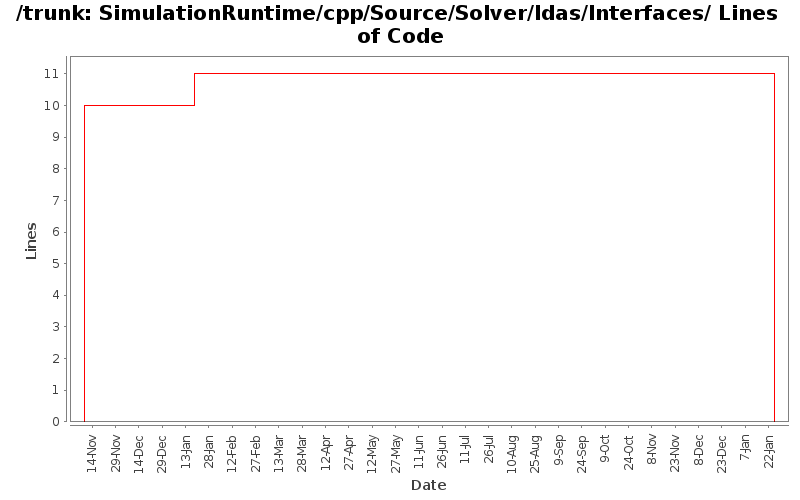Click the 'Lines' y-axis label
This screenshot has width=800, height=500.
coord(31,241)
